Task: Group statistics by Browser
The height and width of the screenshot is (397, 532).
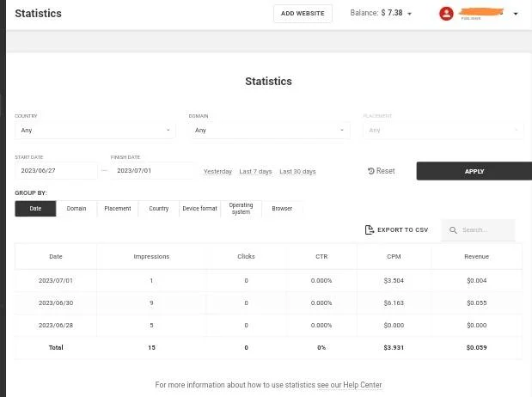Action: tap(282, 208)
